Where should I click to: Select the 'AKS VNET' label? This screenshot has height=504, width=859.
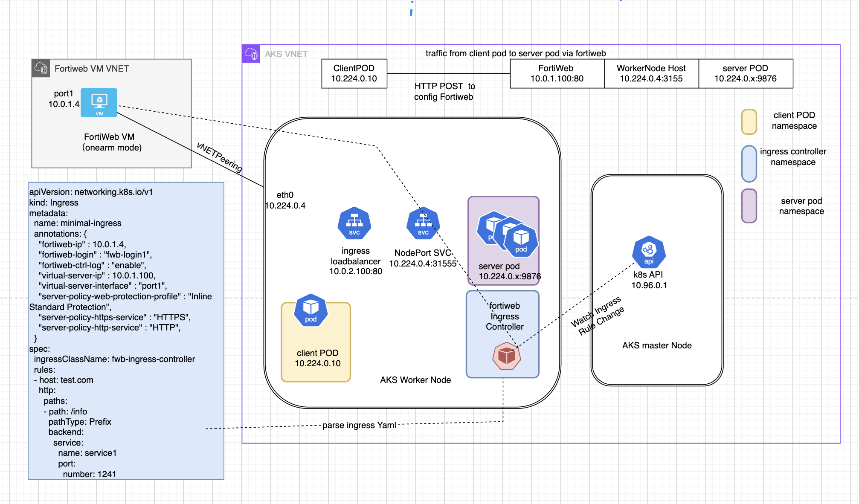(x=286, y=54)
